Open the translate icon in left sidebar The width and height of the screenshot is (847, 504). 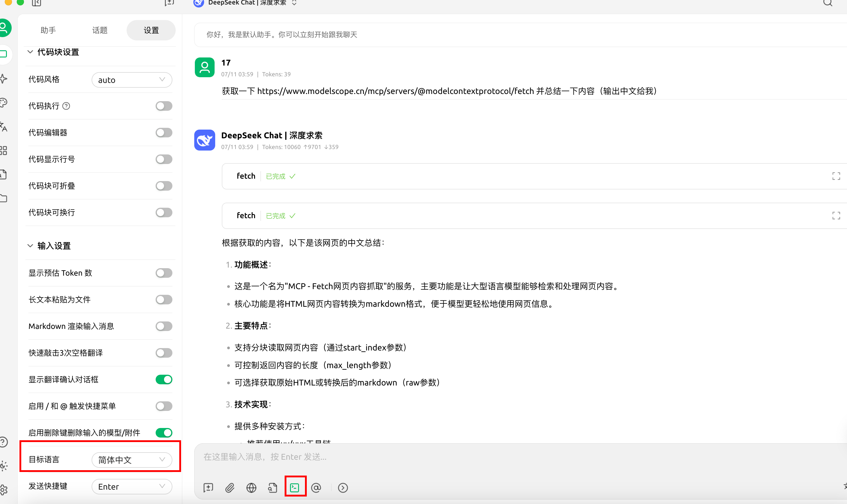pyautogui.click(x=3, y=127)
